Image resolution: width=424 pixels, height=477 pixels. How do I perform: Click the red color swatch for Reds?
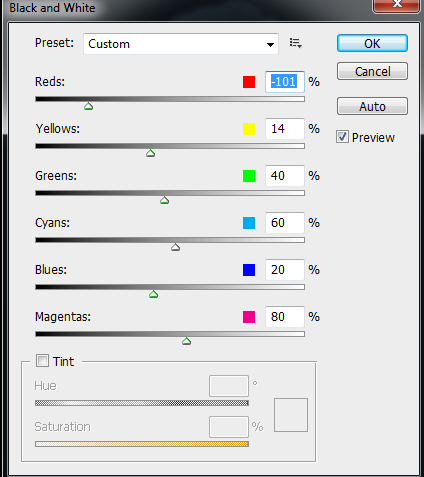249,82
